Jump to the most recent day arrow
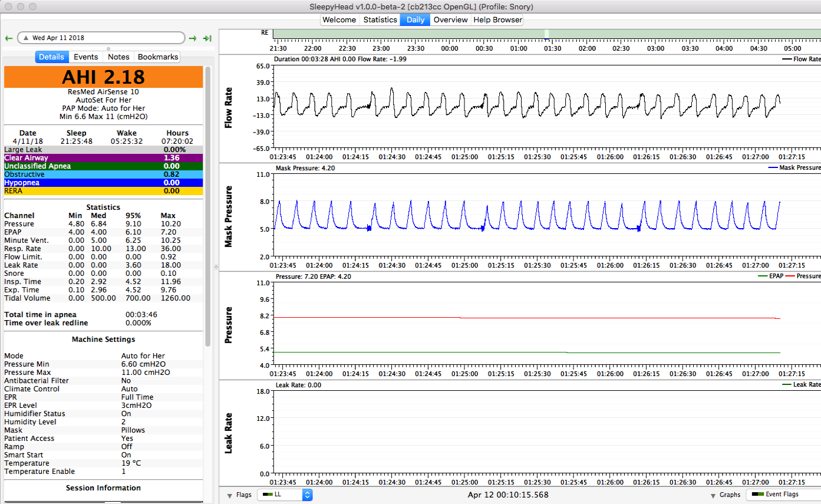This screenshot has height=504, width=821. point(207,38)
